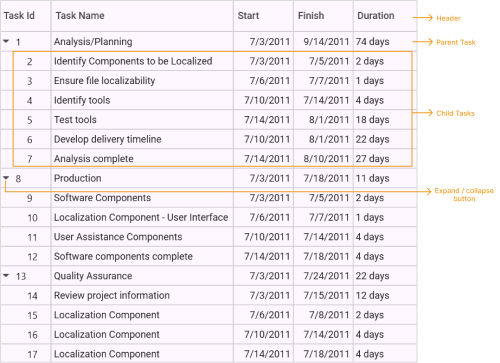The image size is (500, 363).
Task: Collapse the Quality Assurance task arrow
Action: click(x=6, y=276)
